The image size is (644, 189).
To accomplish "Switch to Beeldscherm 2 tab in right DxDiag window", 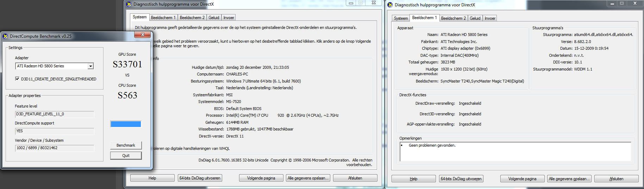I will [x=453, y=18].
